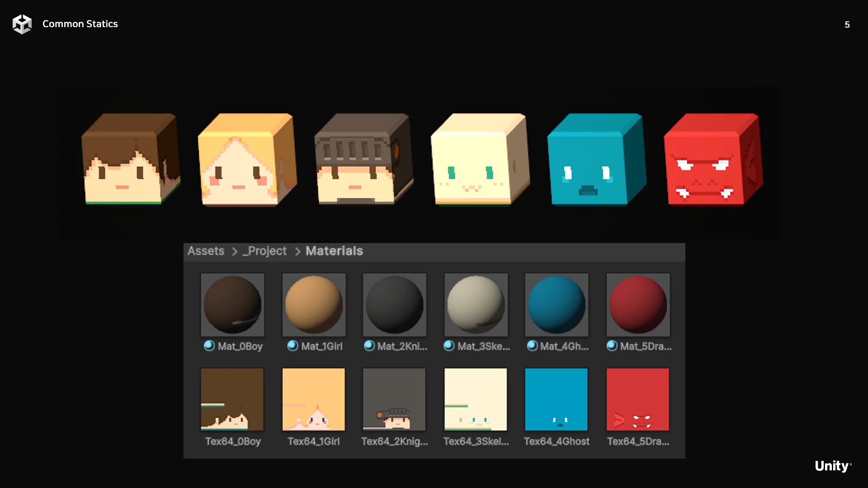
Task: Click the dark Mat_2Kni... material sphere
Action: pos(395,305)
